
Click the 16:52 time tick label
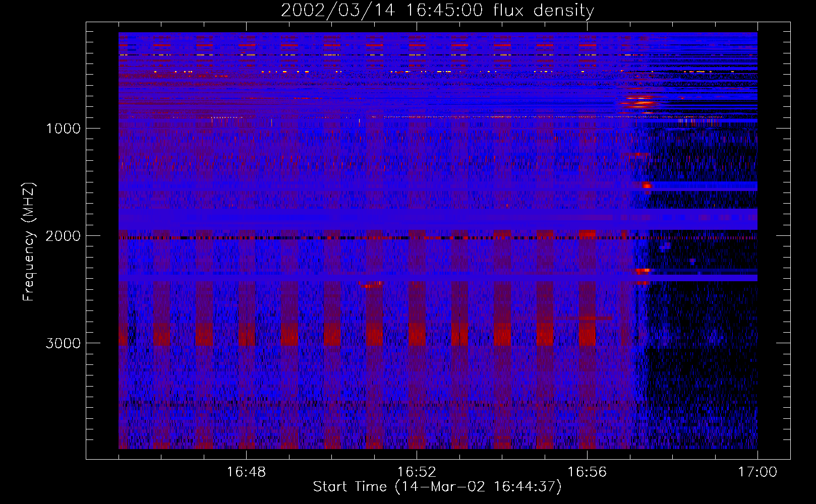(x=417, y=472)
